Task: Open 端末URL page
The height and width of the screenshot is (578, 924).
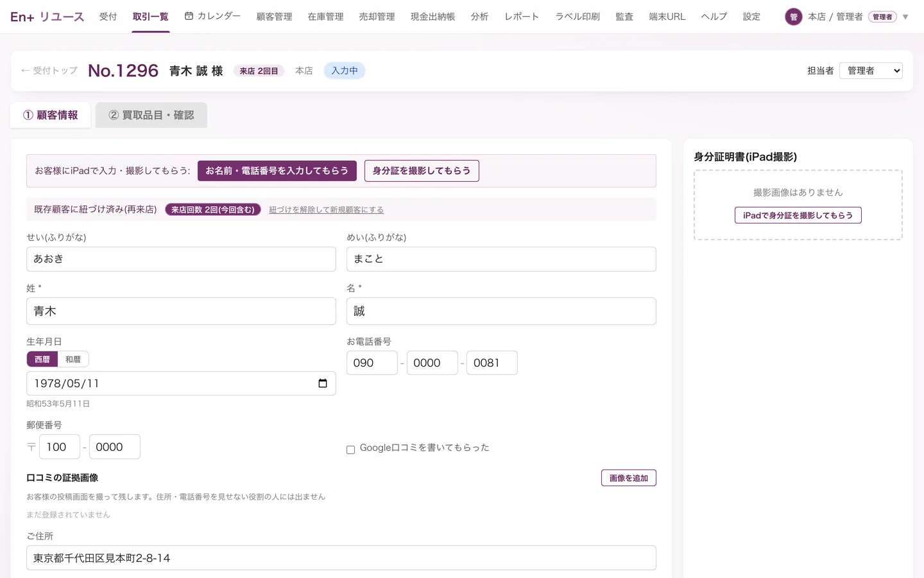Action: click(667, 17)
